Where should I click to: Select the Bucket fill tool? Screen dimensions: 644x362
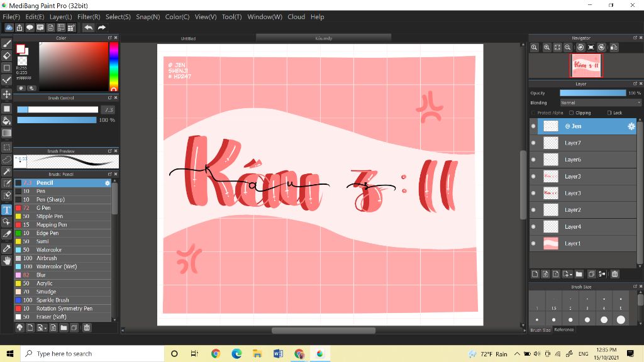(x=6, y=121)
